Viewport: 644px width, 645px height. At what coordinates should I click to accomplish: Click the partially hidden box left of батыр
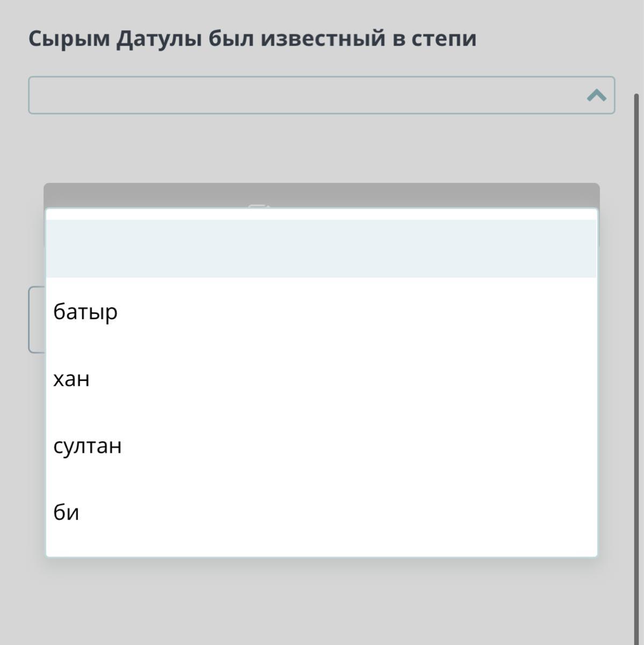[36, 319]
